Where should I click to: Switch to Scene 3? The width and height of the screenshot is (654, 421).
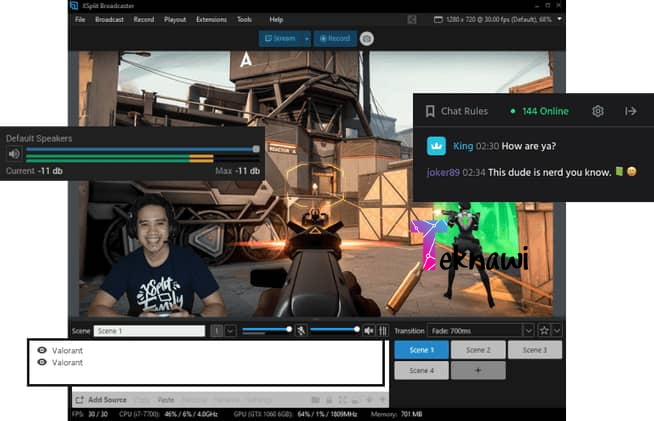[x=535, y=350]
